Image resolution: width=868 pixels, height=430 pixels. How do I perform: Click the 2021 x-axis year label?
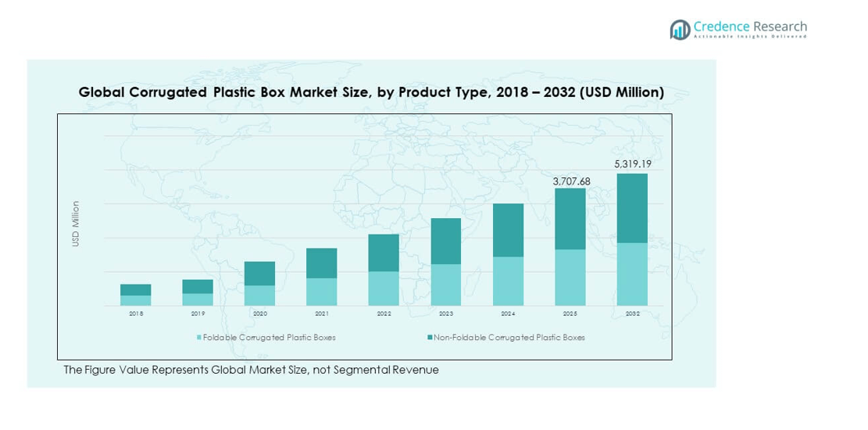coord(322,314)
